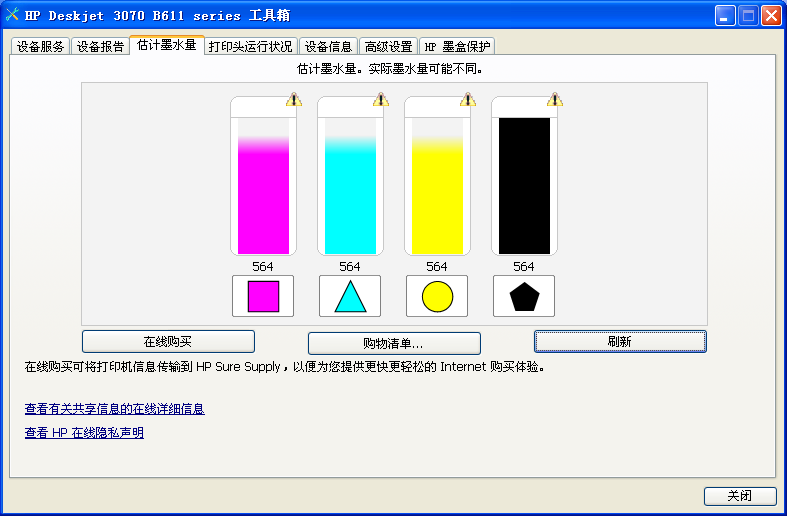Open the 购物清单... button
The width and height of the screenshot is (787, 516).
(394, 343)
